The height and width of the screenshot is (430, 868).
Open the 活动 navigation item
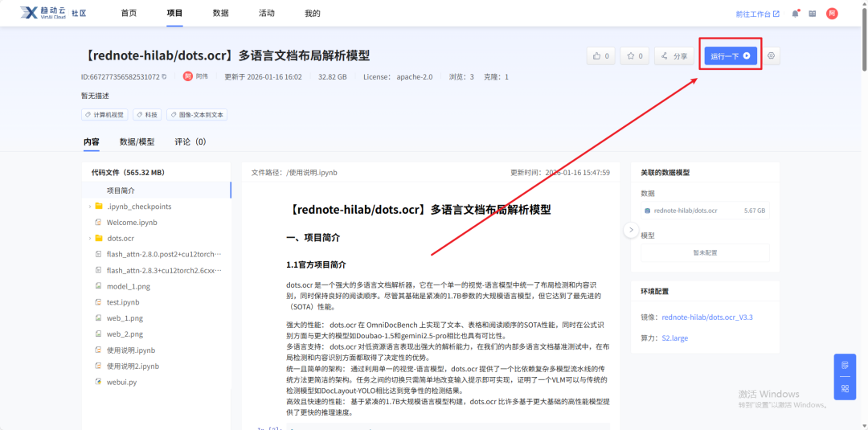tap(266, 14)
